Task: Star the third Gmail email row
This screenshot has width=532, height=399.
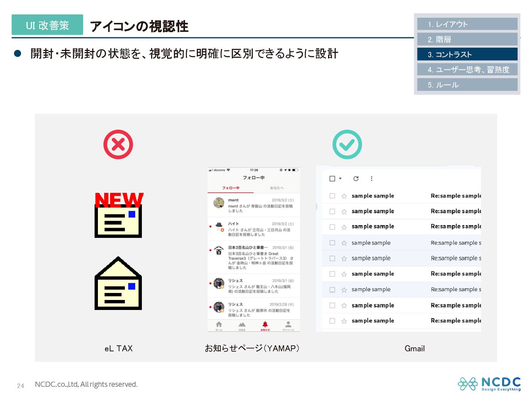Action: (x=344, y=227)
